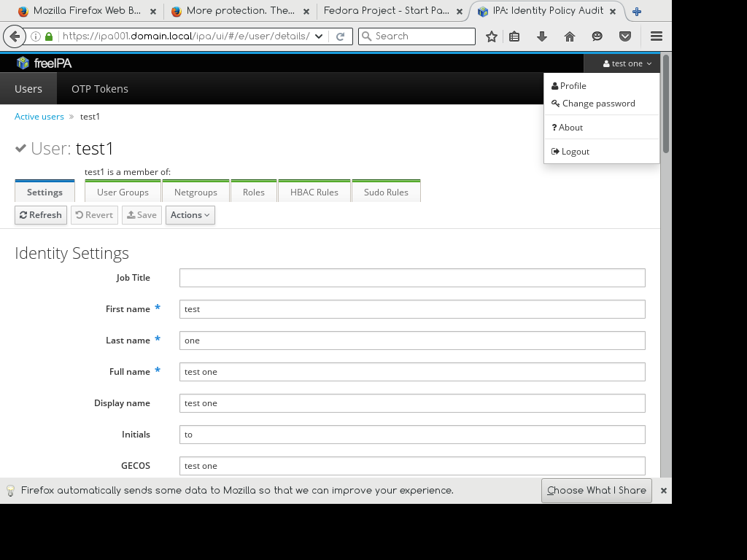This screenshot has height=560, width=747.
Task: Open the Users navigation tab
Action: [28, 88]
